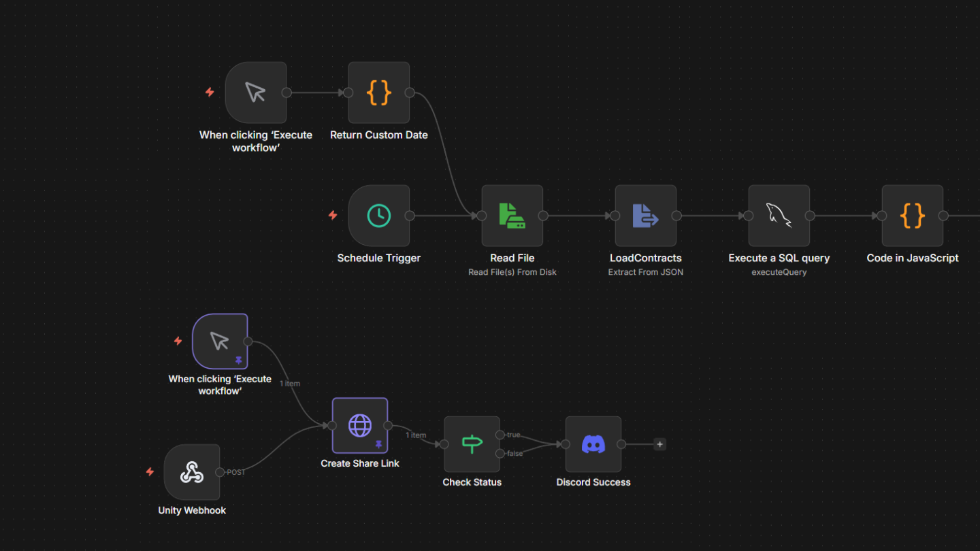980x551 pixels.
Task: Open the Check Status signpost node
Action: pos(472,444)
